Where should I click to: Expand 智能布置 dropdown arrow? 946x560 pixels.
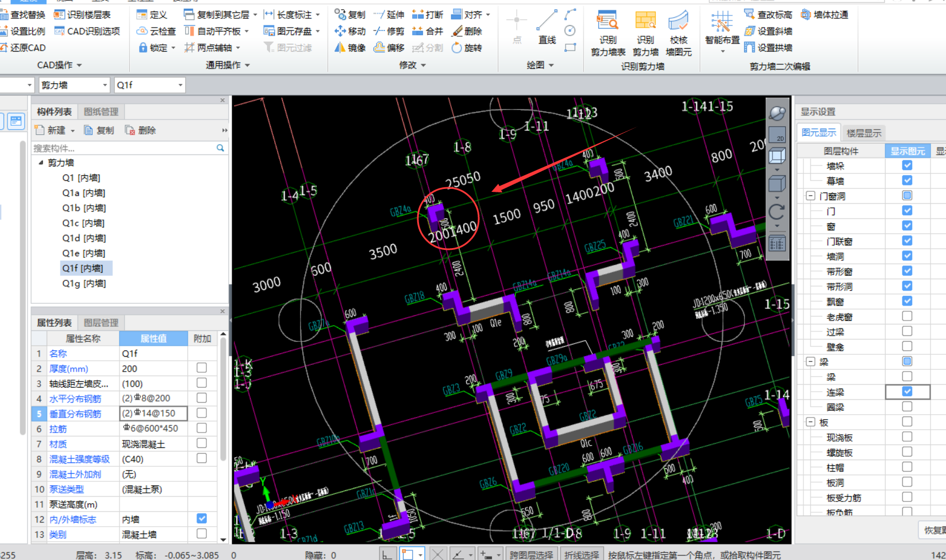[x=722, y=52]
